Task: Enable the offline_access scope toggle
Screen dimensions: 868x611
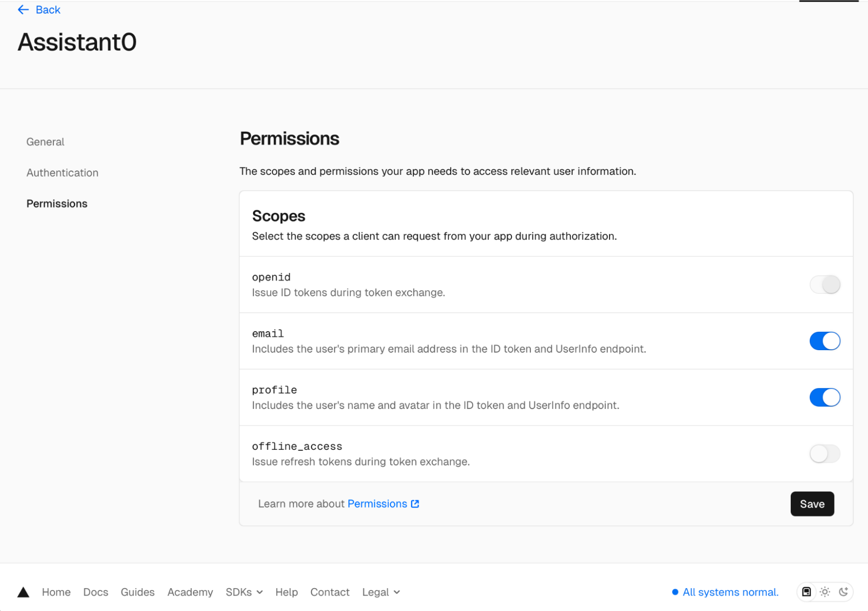Action: (824, 454)
